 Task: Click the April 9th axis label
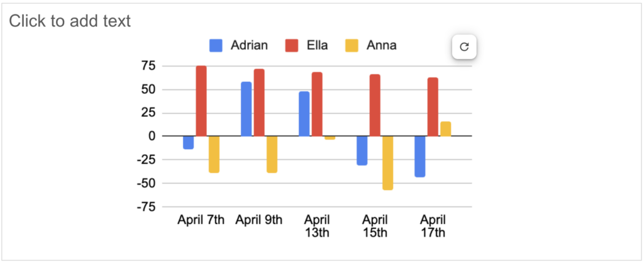258,220
